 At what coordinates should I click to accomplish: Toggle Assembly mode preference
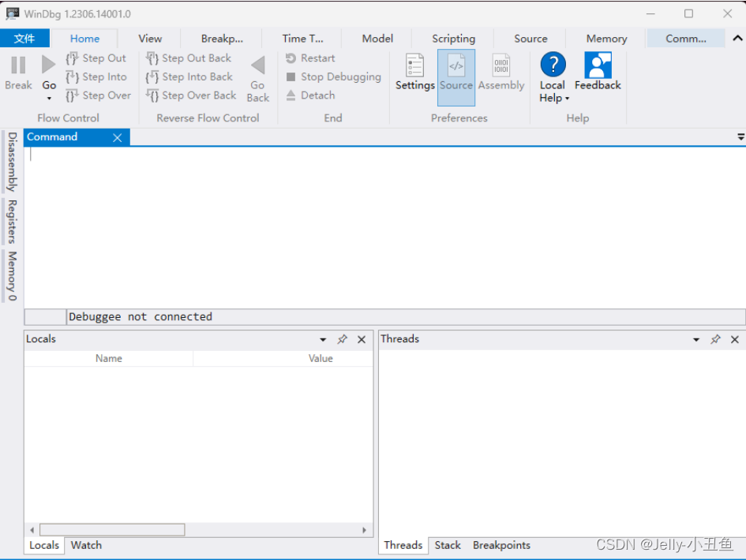pyautogui.click(x=501, y=73)
